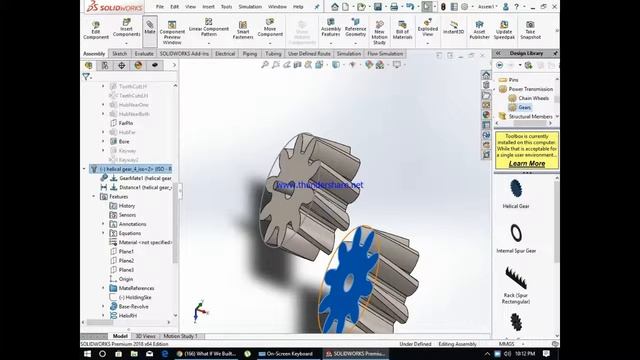The width and height of the screenshot is (640, 360).
Task: Open Insert Components tool
Action: click(x=126, y=28)
